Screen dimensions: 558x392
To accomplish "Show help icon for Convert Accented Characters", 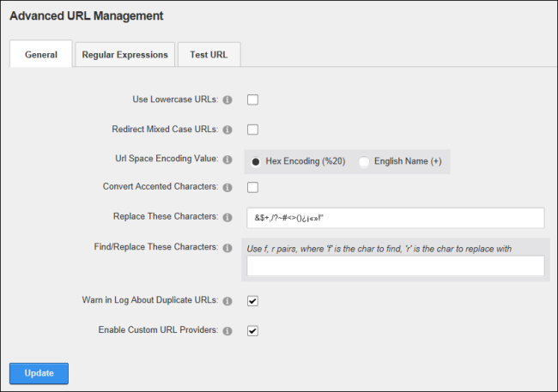I will point(227,188).
